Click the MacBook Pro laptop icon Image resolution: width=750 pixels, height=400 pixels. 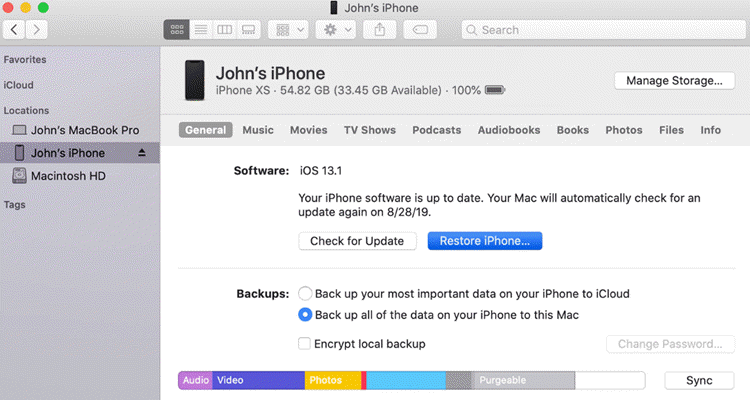click(x=19, y=130)
